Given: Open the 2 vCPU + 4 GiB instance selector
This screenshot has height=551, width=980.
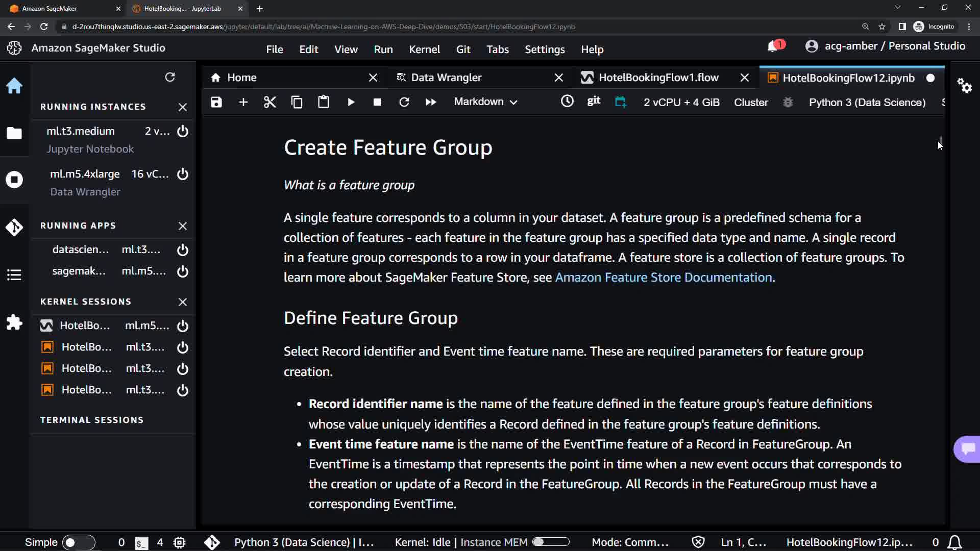Looking at the screenshot, I should pos(681,102).
